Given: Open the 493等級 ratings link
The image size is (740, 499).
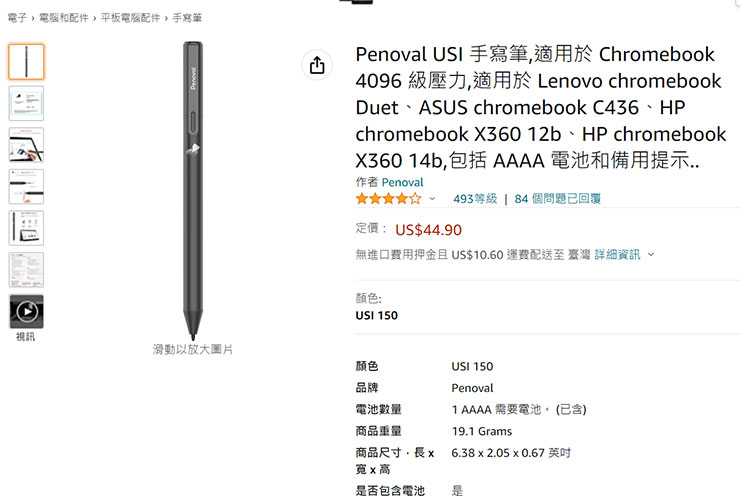Looking at the screenshot, I should (x=475, y=199).
